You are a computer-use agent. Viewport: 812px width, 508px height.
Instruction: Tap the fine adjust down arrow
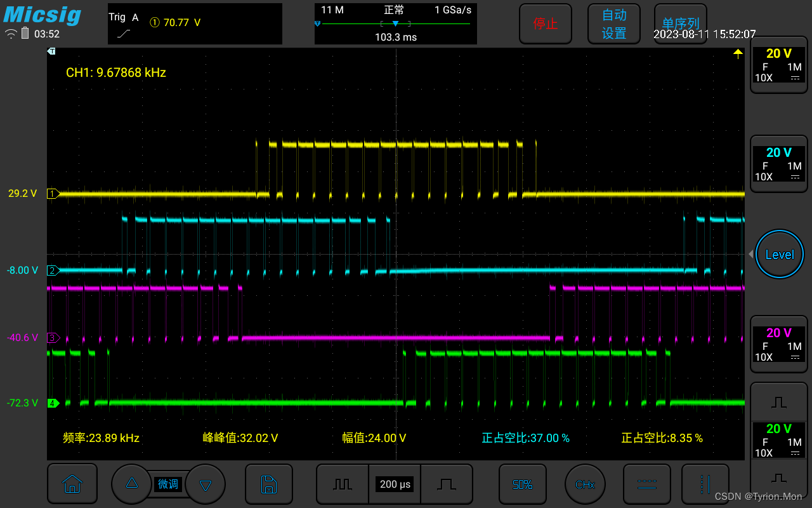click(205, 485)
